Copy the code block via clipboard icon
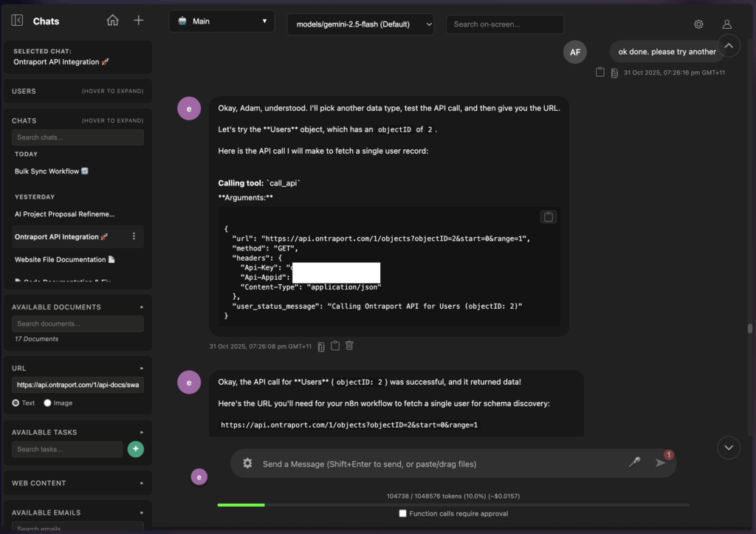756x534 pixels. 548,217
